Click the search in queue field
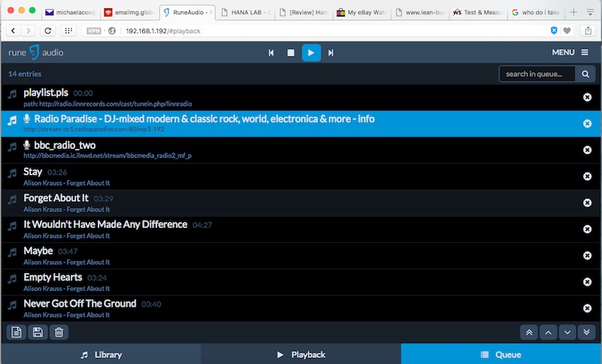This screenshot has width=602, height=364. [537, 74]
